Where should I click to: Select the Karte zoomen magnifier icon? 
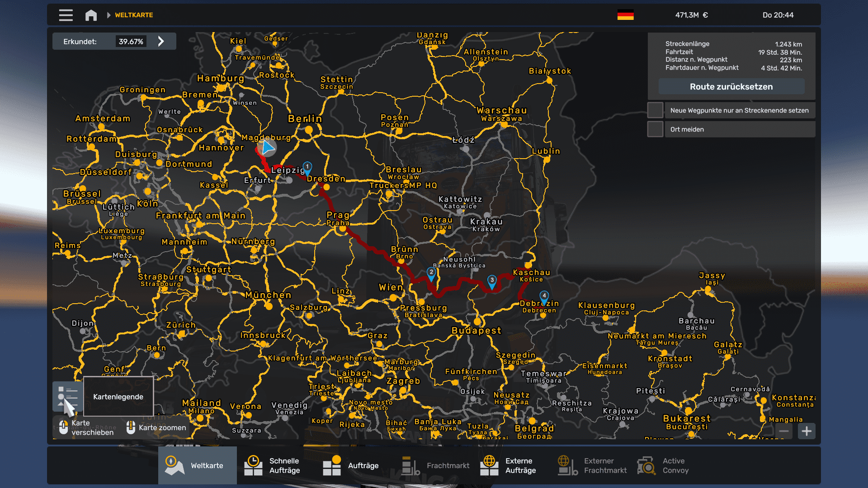131,427
